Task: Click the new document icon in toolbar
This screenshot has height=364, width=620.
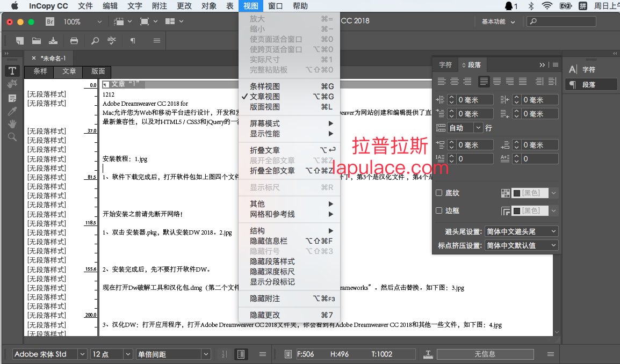Action: [x=19, y=40]
